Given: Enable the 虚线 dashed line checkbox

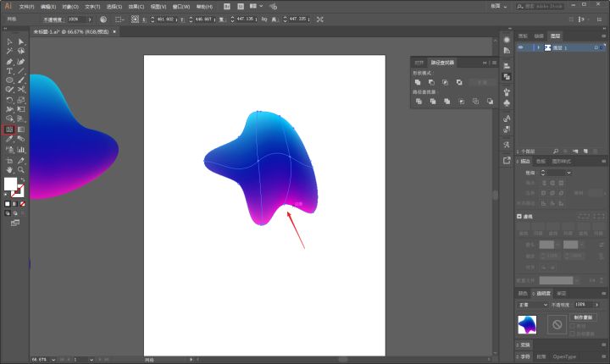Looking at the screenshot, I should (520, 217).
